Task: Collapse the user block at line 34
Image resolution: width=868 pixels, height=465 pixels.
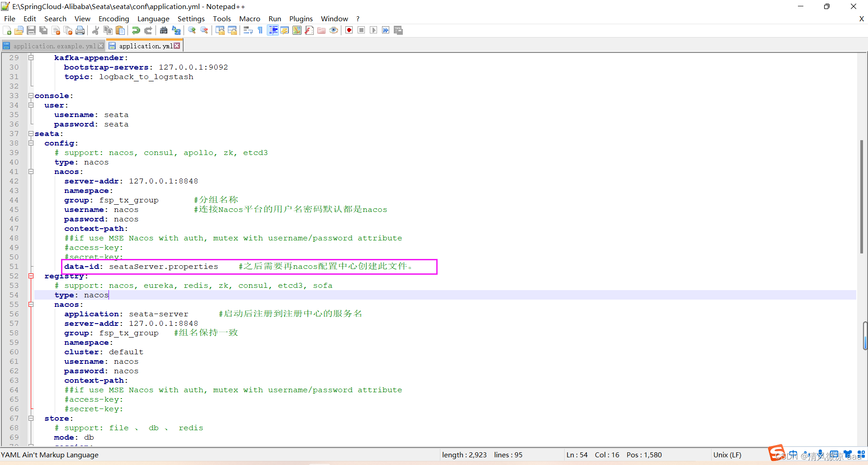Action: [x=31, y=105]
